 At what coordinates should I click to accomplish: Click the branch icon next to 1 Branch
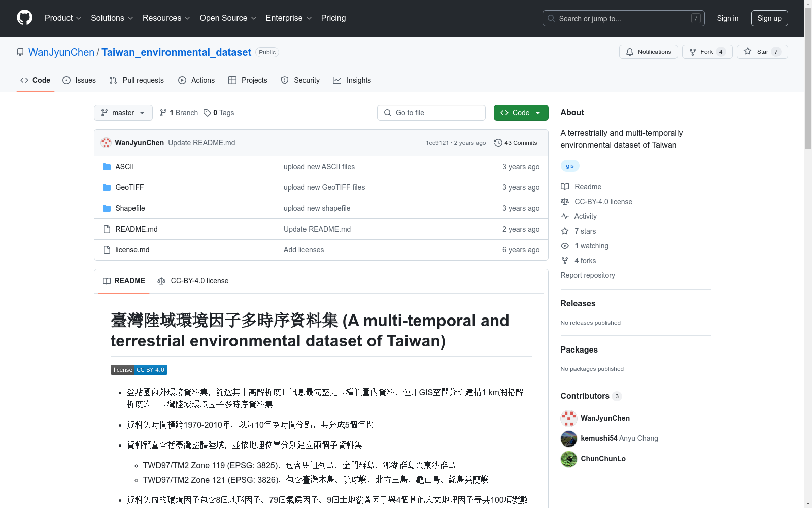tap(163, 113)
